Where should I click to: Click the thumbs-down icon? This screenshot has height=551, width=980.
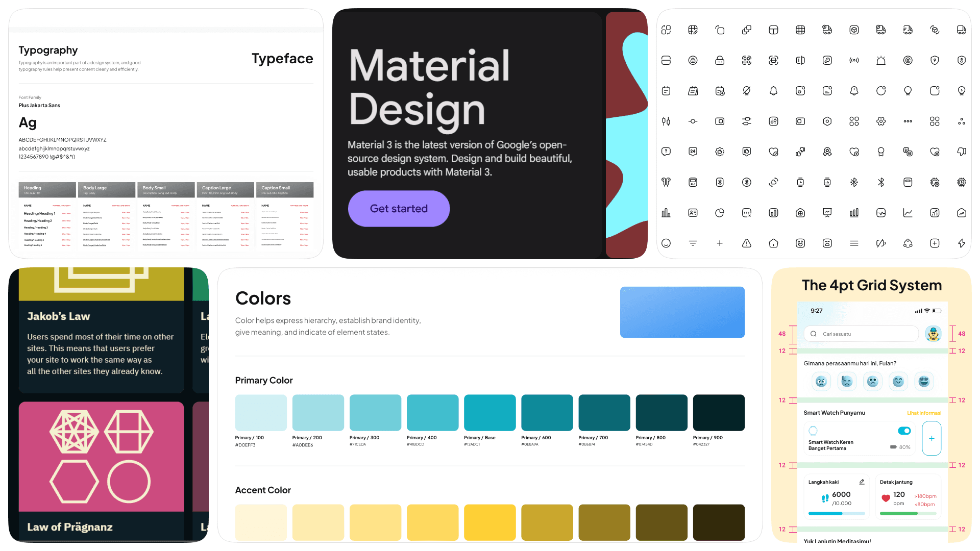(x=962, y=152)
